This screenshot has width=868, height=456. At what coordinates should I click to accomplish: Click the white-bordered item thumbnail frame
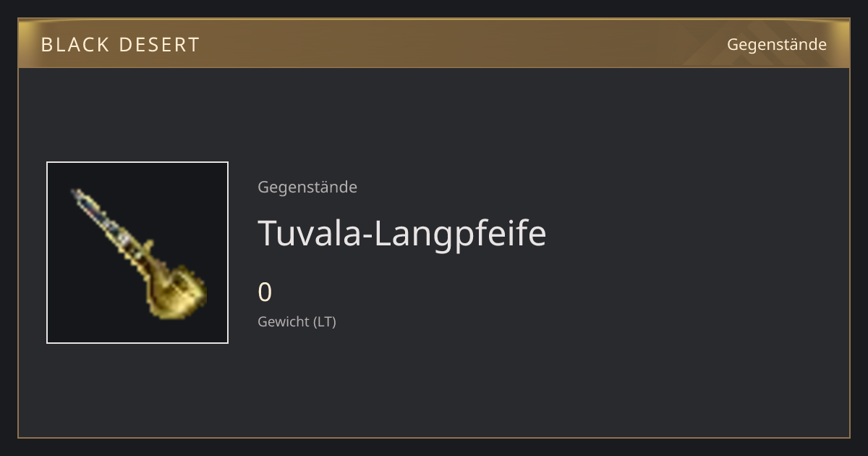pyautogui.click(x=137, y=253)
